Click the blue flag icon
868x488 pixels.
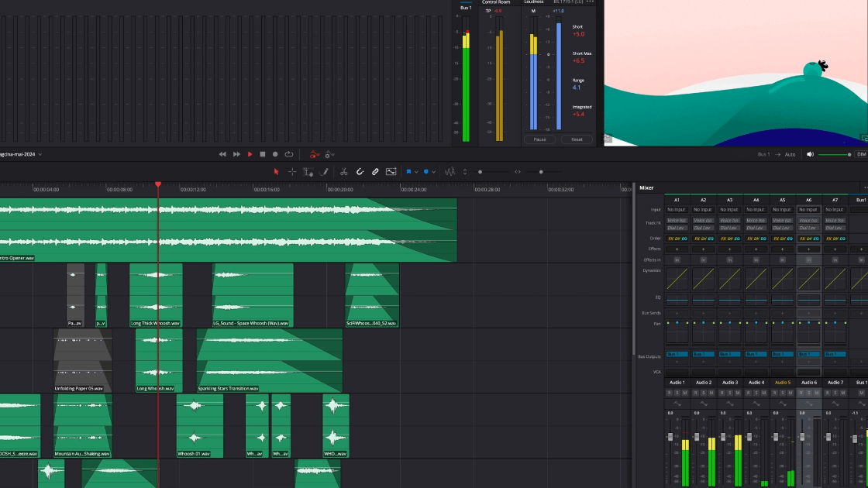pyautogui.click(x=408, y=172)
